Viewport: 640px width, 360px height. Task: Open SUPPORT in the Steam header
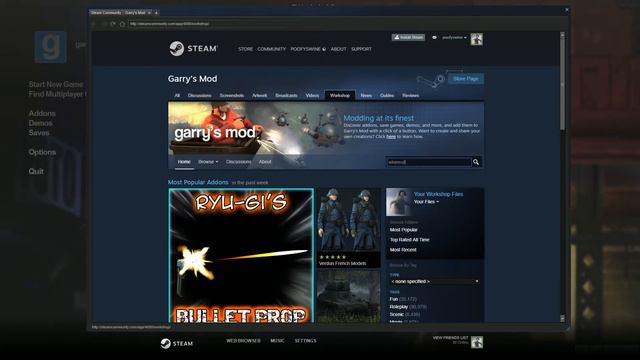click(361, 49)
